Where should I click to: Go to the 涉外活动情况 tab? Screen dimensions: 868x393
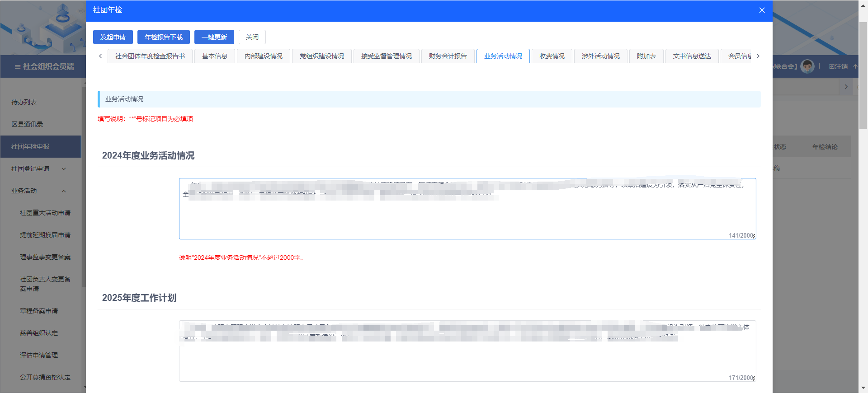(x=600, y=56)
